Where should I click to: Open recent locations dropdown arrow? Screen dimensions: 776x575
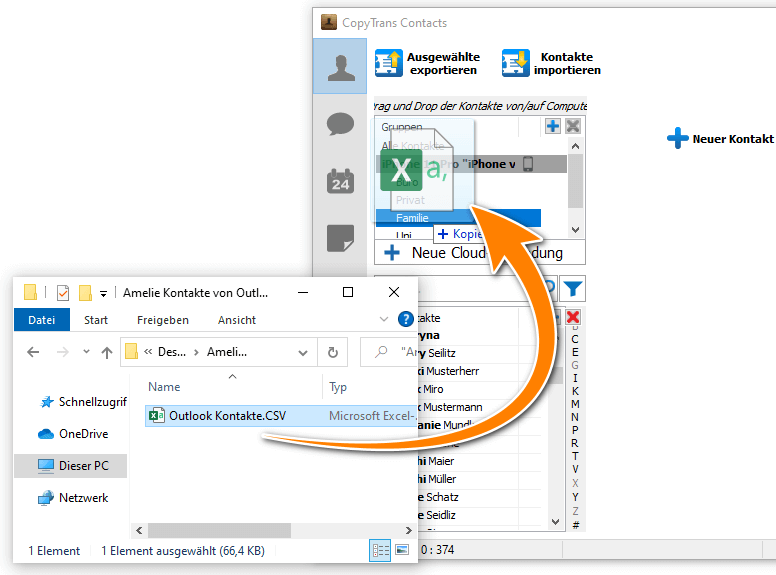86,352
